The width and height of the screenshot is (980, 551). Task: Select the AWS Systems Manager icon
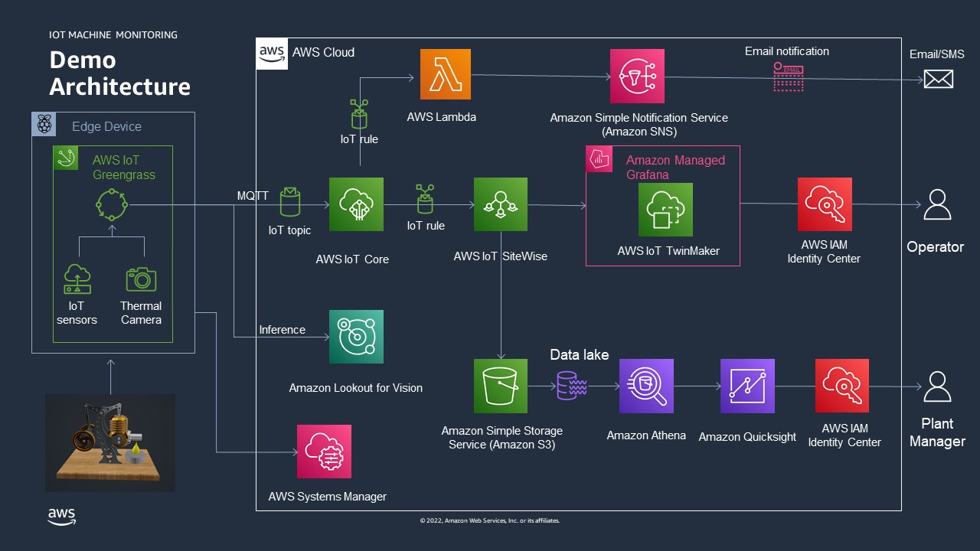pos(325,452)
